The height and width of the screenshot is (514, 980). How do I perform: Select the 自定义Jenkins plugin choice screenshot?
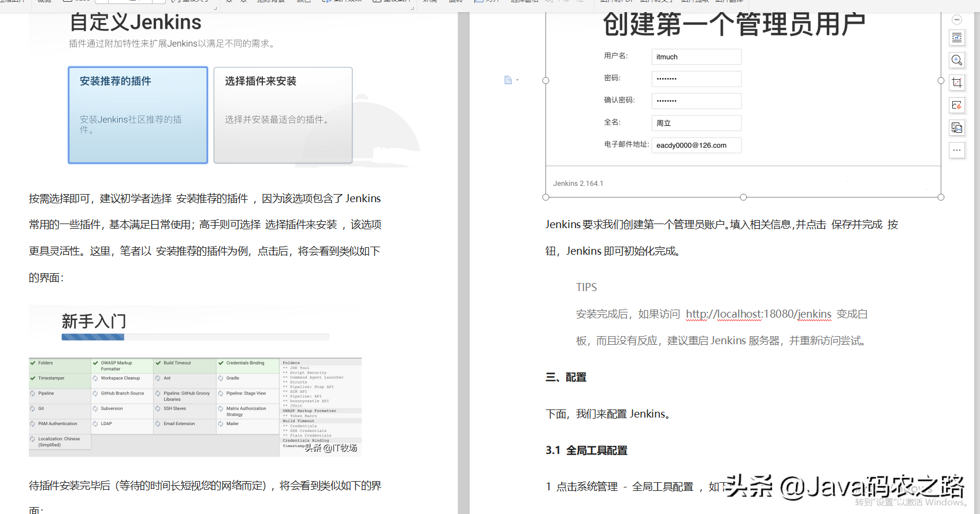(x=225, y=90)
